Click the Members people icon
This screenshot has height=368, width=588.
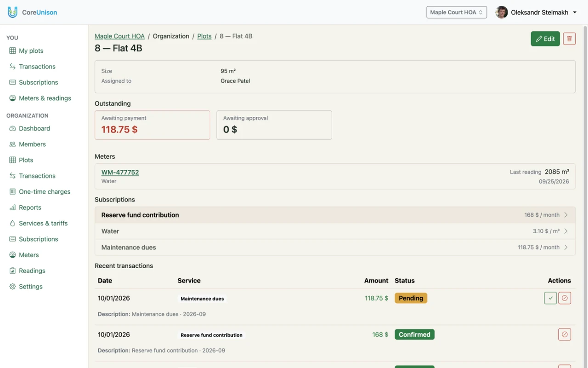coord(12,144)
